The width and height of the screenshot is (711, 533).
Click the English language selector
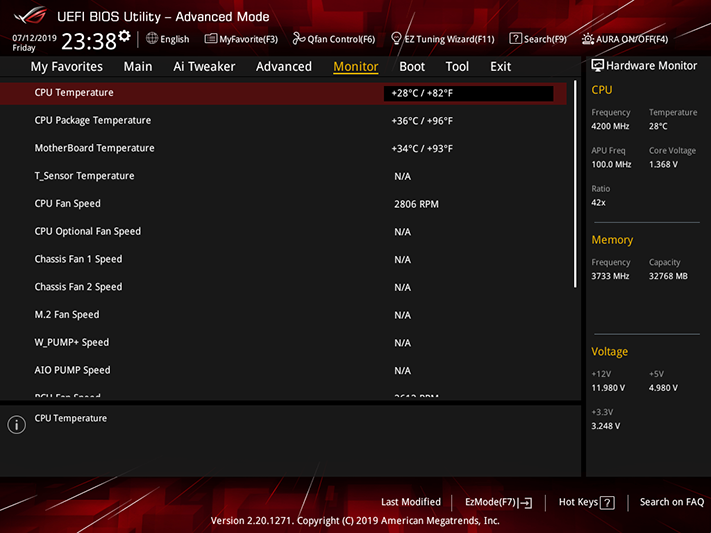(168, 39)
